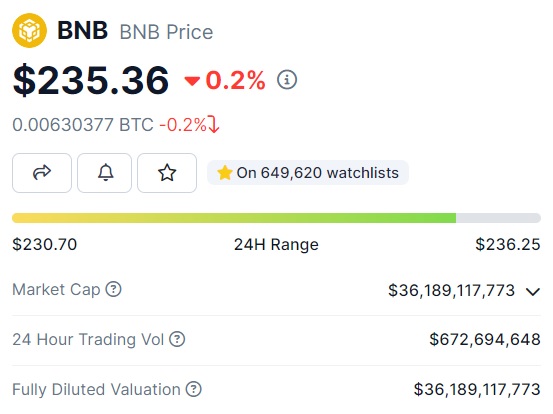Screen dimensions: 553x414
Task: Open Fully Diluted Valuation help icon
Action: tap(194, 389)
